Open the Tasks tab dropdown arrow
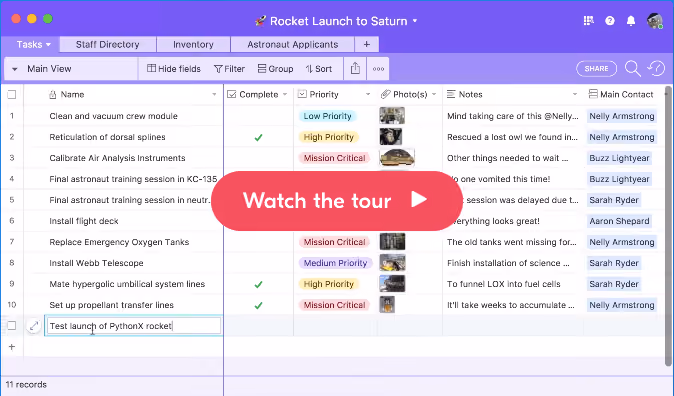 (x=48, y=44)
